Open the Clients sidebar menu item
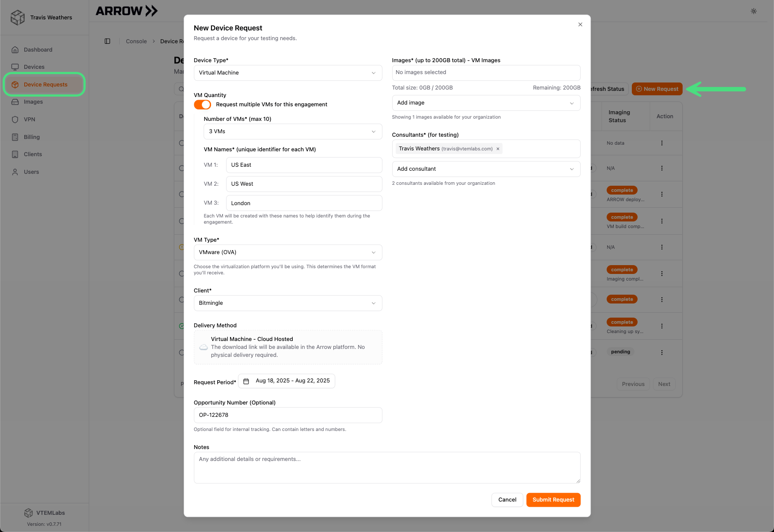 (33, 154)
